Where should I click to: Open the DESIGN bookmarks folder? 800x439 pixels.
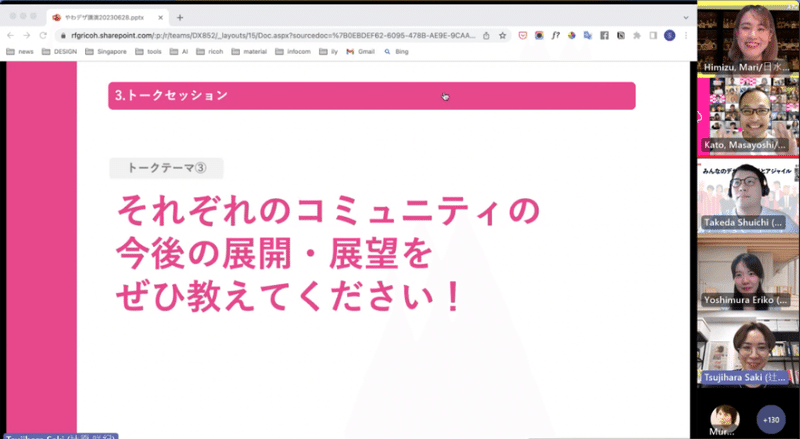[60, 52]
